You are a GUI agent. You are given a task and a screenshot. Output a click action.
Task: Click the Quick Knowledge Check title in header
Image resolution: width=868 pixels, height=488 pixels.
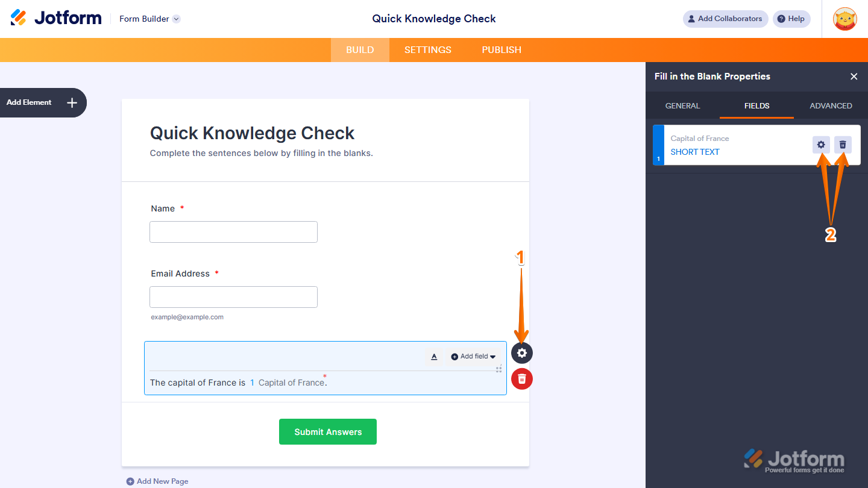[434, 19]
